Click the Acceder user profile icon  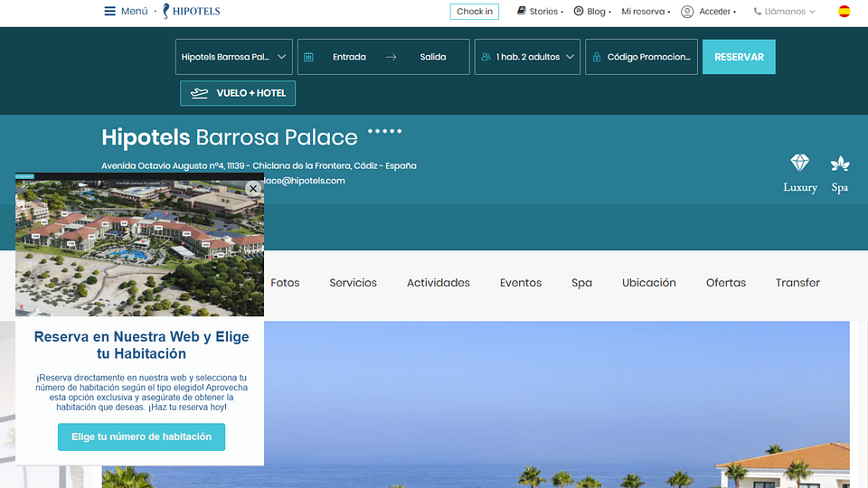click(687, 12)
